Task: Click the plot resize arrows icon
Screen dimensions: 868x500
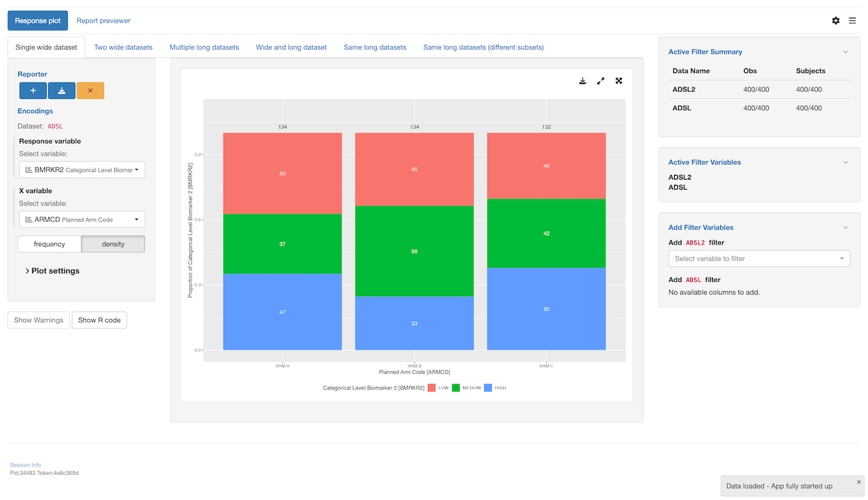Action: pyautogui.click(x=601, y=81)
